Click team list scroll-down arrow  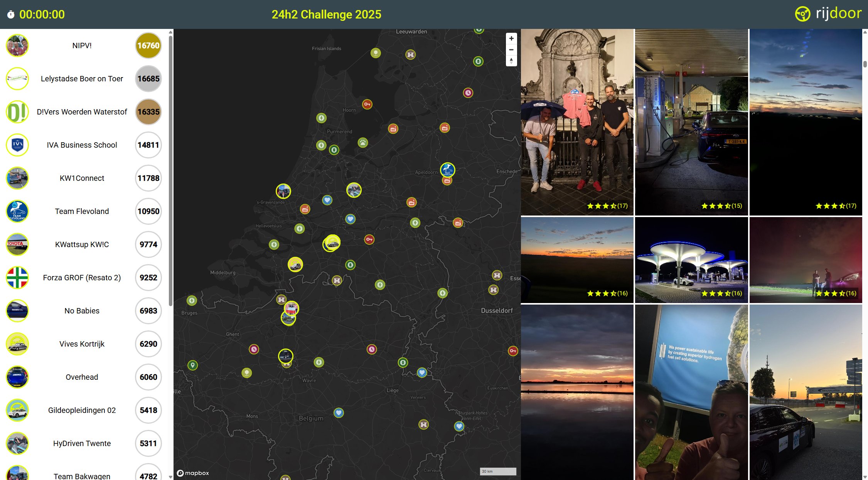[170, 477]
